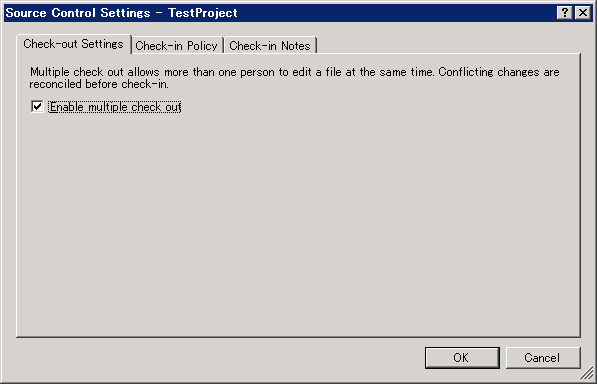Viewport: 597px width, 384px height.
Task: Click the 'TestProject' text in the title
Action: point(203,13)
